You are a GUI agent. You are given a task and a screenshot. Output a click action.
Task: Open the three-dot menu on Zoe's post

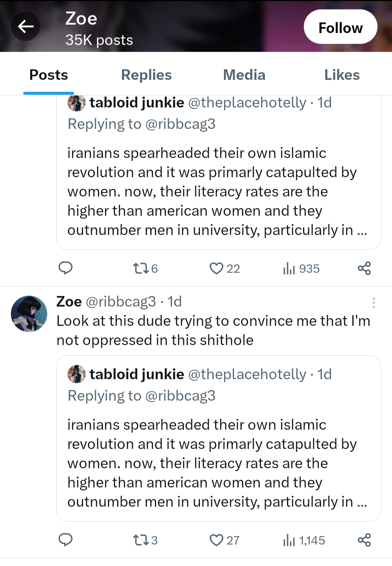coord(373,303)
